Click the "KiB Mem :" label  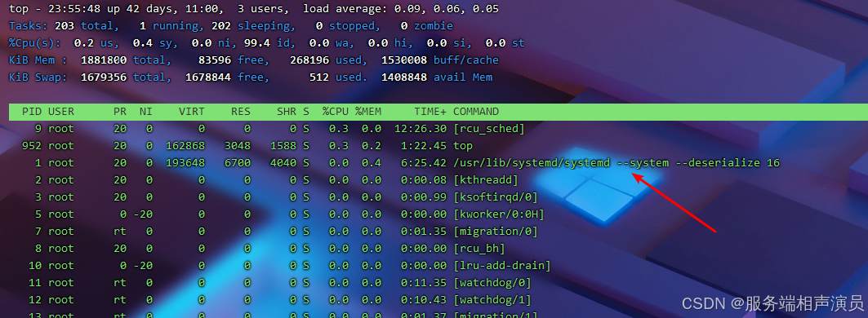pos(38,60)
